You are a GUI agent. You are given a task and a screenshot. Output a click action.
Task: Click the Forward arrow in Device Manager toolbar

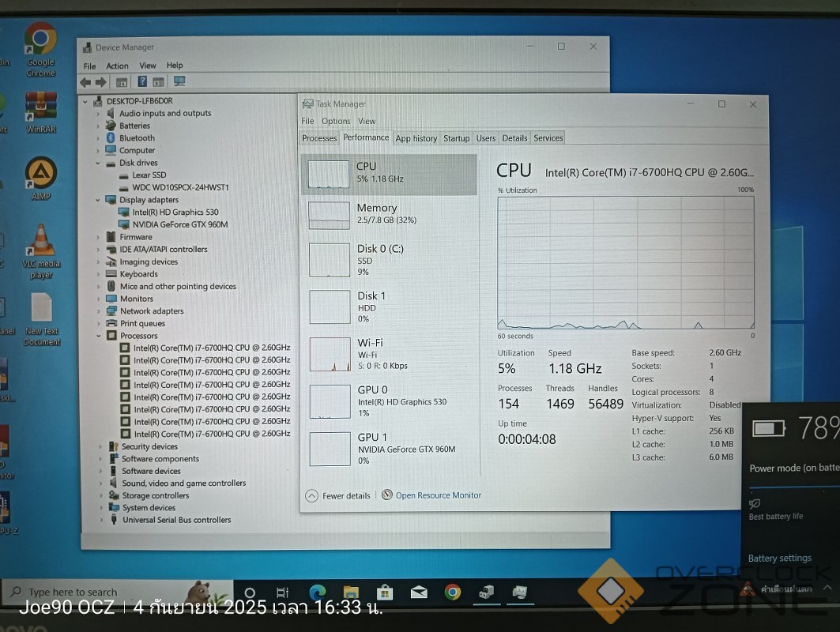pos(100,82)
